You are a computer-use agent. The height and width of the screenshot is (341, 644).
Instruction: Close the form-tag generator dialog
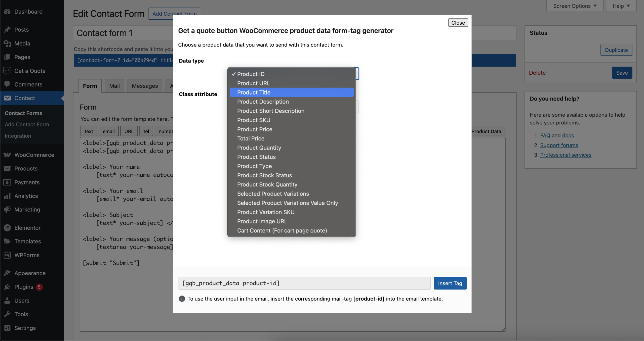tap(458, 23)
